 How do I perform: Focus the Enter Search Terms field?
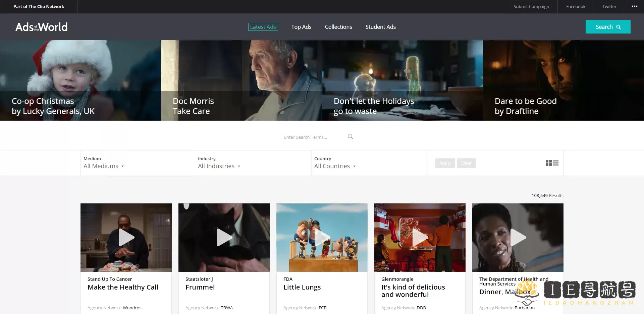(x=312, y=137)
